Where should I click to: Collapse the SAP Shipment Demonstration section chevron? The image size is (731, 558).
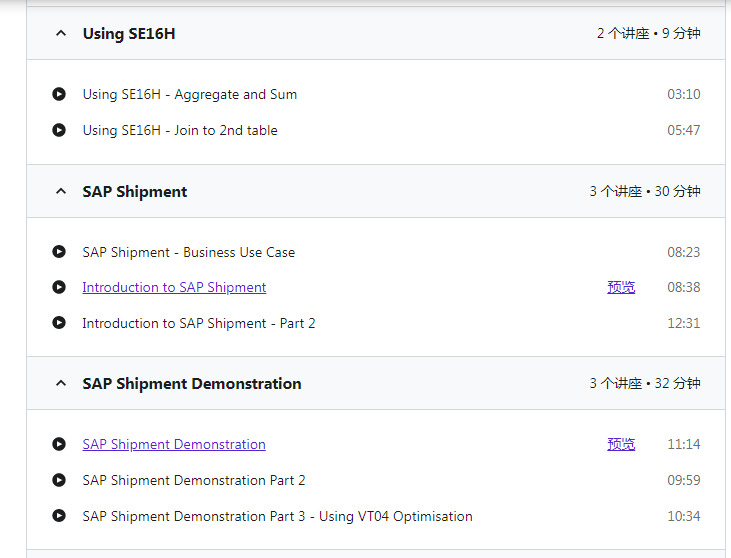click(x=61, y=383)
